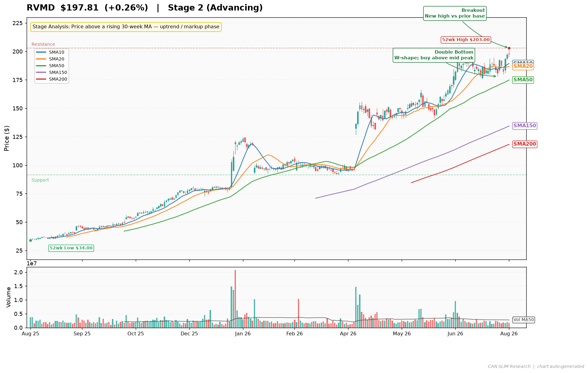The width and height of the screenshot is (588, 373).
Task: Click the SMA200 text in the legend
Action: (58, 79)
